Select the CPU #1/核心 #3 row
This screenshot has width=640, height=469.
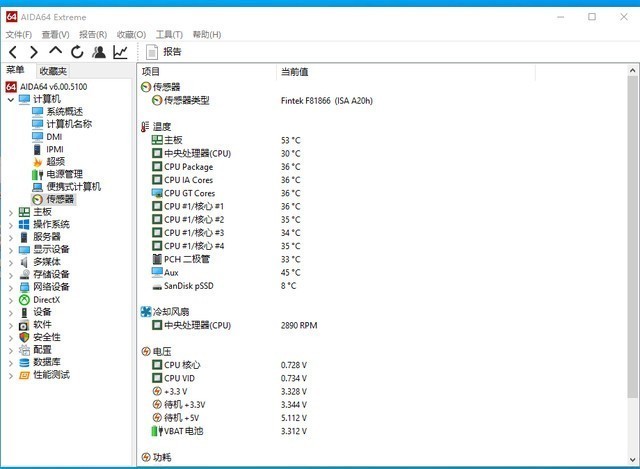(x=227, y=233)
